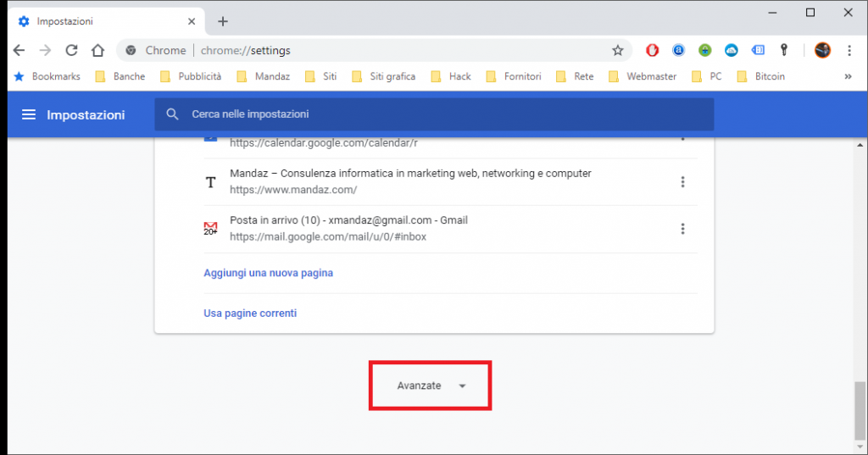Click the key extension icon

784,51
